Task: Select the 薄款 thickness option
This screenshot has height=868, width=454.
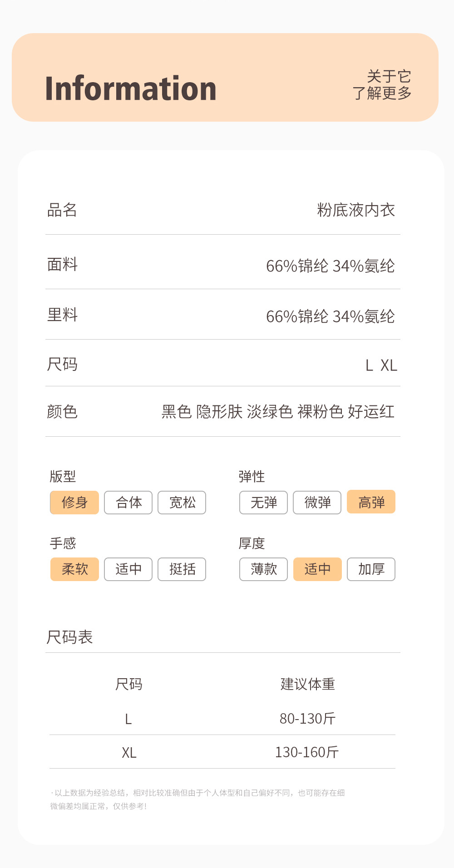Action: click(263, 569)
